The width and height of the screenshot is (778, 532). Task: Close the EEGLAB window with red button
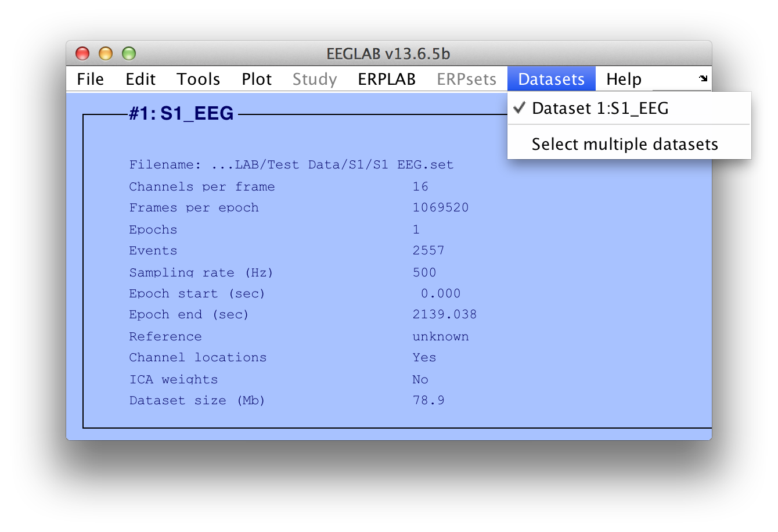(x=82, y=54)
